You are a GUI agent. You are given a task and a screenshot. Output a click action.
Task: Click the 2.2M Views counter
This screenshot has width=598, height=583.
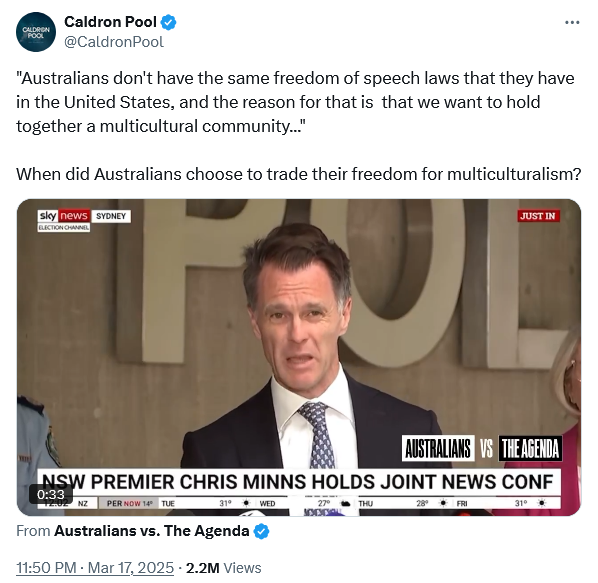(x=223, y=568)
